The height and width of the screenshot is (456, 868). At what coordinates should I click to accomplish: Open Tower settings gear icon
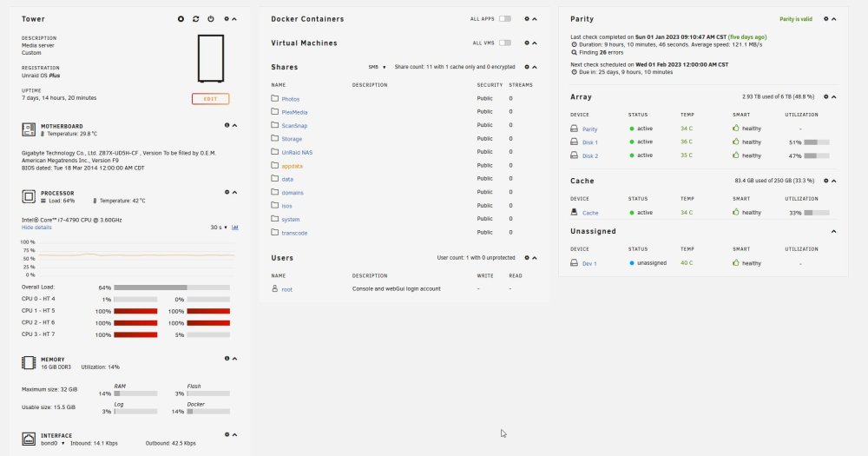[226, 19]
